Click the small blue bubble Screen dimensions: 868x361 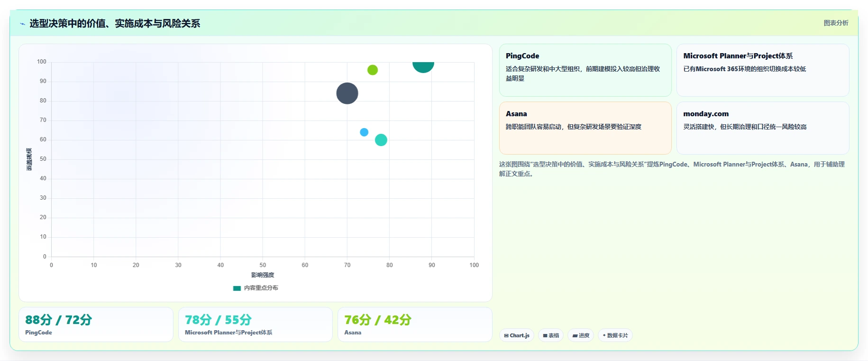click(x=364, y=132)
